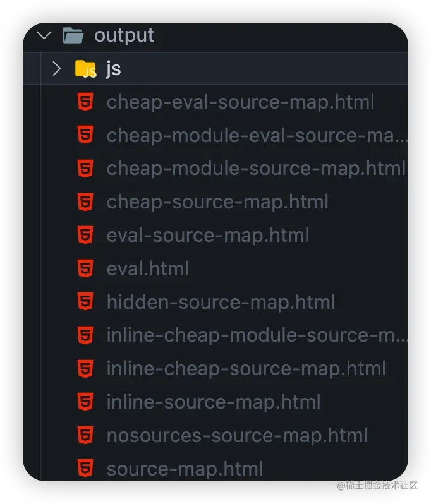The width and height of the screenshot is (431, 504).
Task: Click HTML5 icon for cheap-source-map.html
Action: [x=85, y=202]
